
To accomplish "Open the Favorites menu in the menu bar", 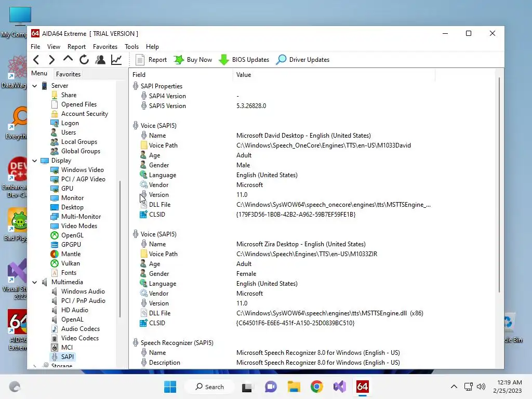I will click(105, 46).
